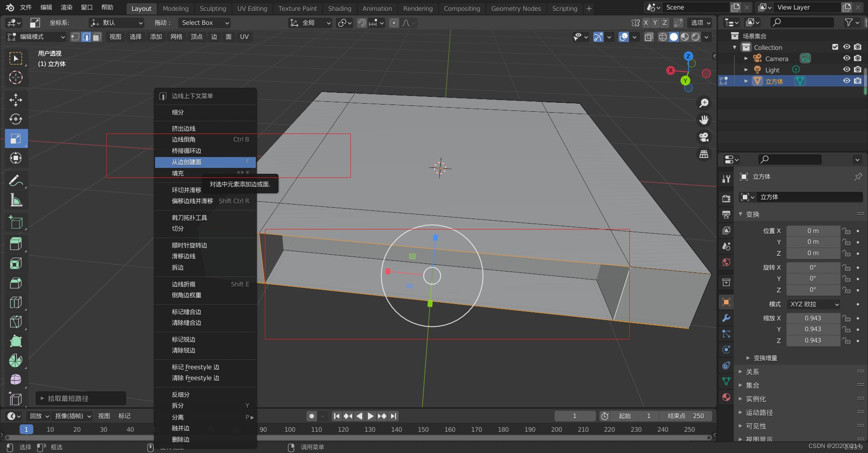The image size is (868, 453).
Task: Open the 全局 transform orientation dropdown
Action: point(311,23)
